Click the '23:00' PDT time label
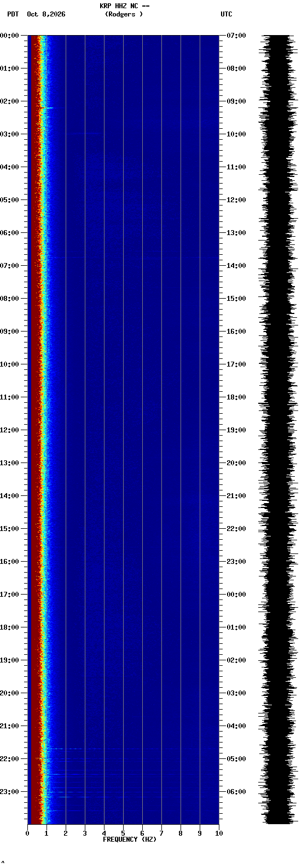This screenshot has height=868, width=302. click(10, 792)
